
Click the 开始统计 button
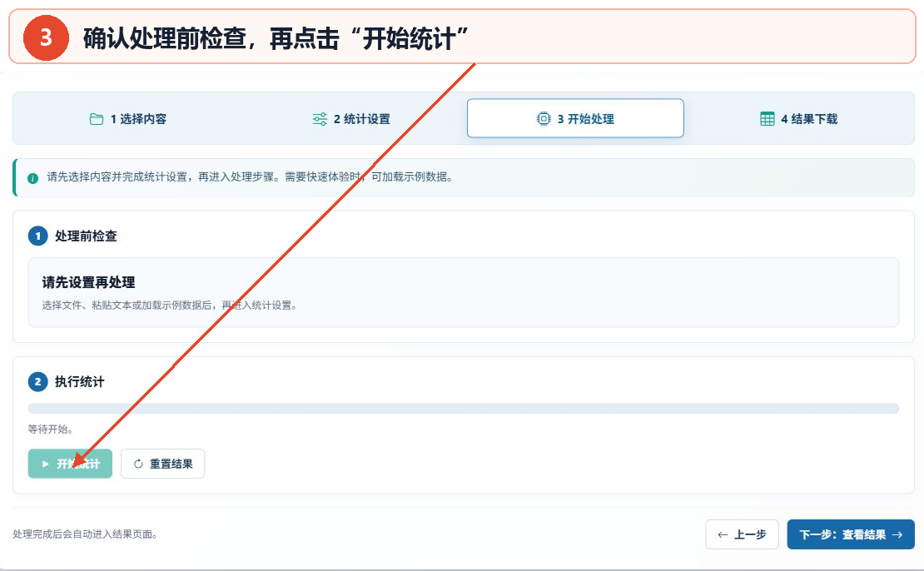[70, 464]
